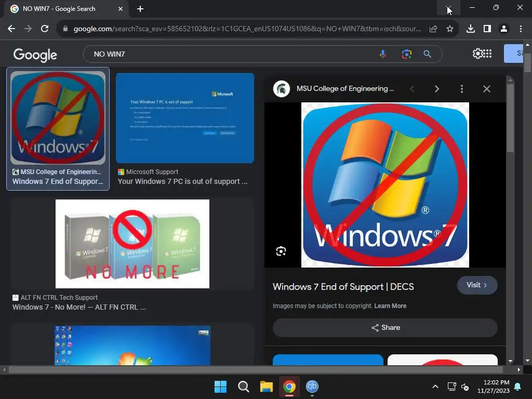Open Chrome three-dot menu
Screen dimensions: 532x399
tap(521, 29)
